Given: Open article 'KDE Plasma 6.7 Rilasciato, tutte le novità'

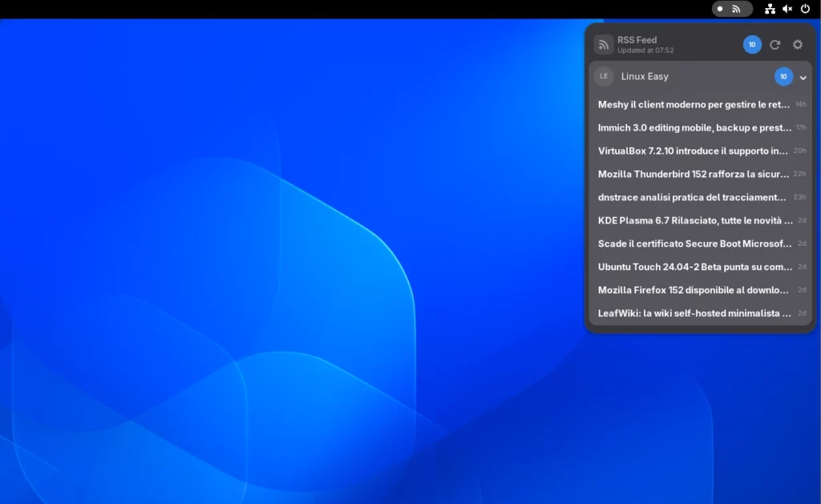Looking at the screenshot, I should pos(701,220).
